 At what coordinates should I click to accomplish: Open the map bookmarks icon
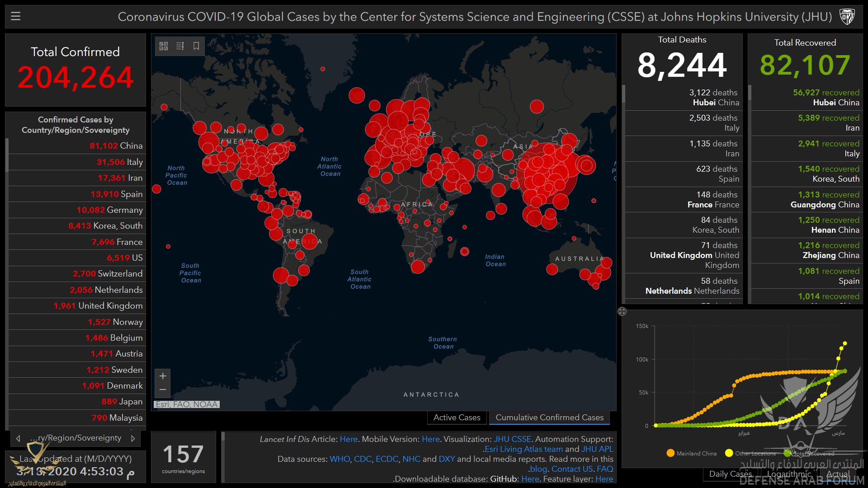196,46
